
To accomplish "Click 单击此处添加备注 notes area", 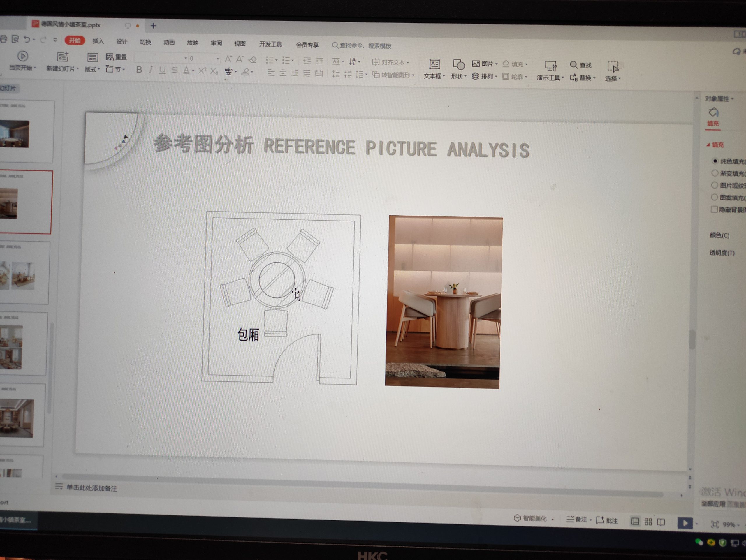I will (92, 488).
